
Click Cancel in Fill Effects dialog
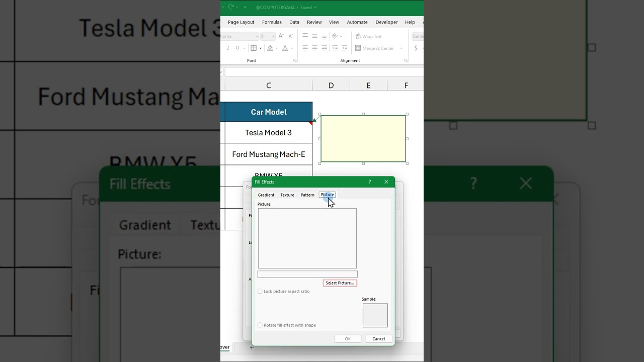[378, 339]
